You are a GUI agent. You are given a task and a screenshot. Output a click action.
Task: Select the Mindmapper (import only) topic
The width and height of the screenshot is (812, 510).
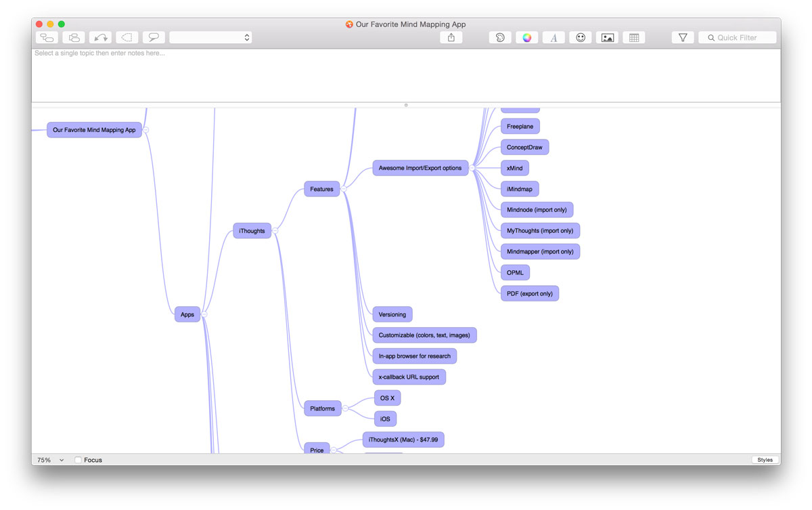(x=540, y=251)
